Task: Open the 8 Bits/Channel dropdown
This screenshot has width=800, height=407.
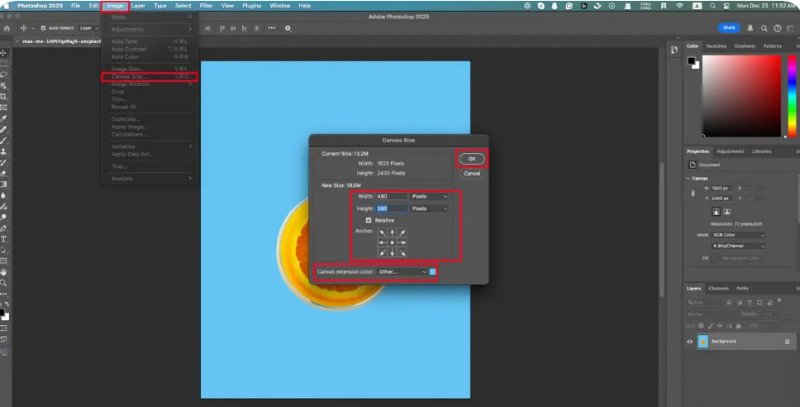Action: point(739,246)
